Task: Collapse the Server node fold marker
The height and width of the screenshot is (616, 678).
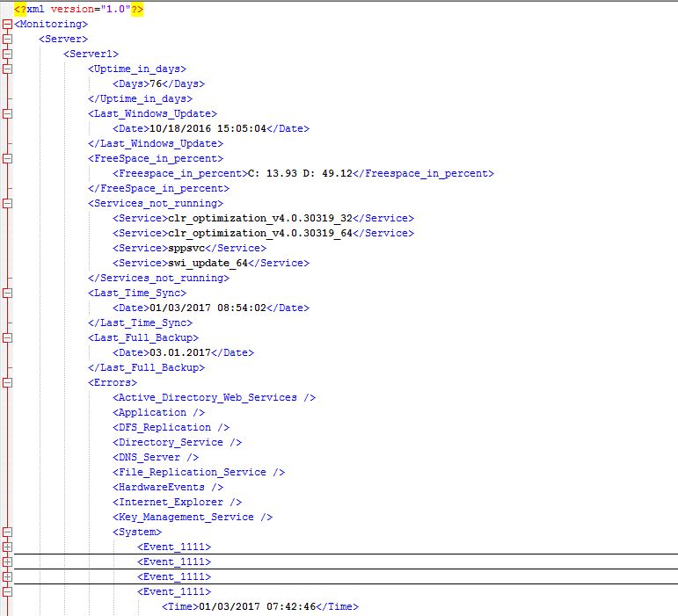Action: click(x=7, y=39)
